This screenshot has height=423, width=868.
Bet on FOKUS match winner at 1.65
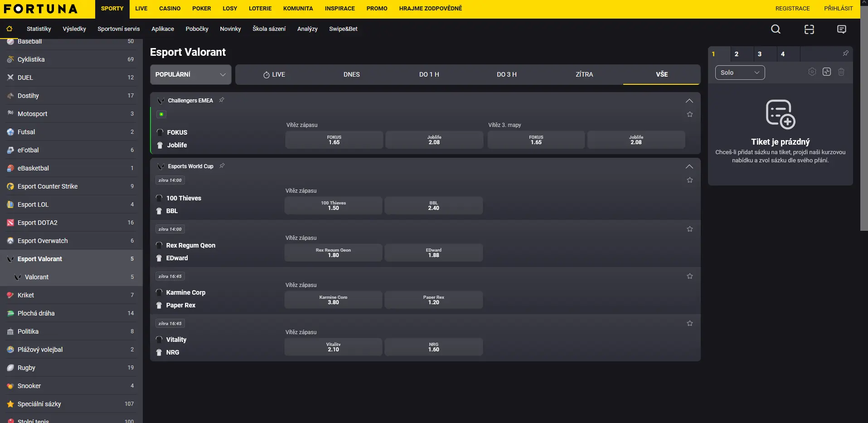tap(334, 140)
